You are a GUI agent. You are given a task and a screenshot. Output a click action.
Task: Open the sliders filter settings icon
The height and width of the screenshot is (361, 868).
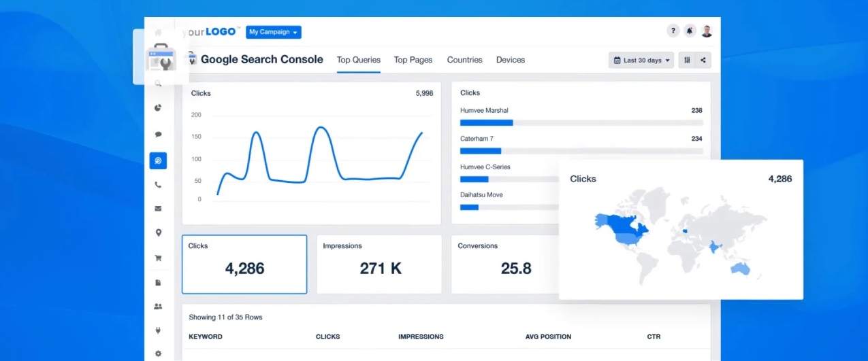click(x=687, y=60)
